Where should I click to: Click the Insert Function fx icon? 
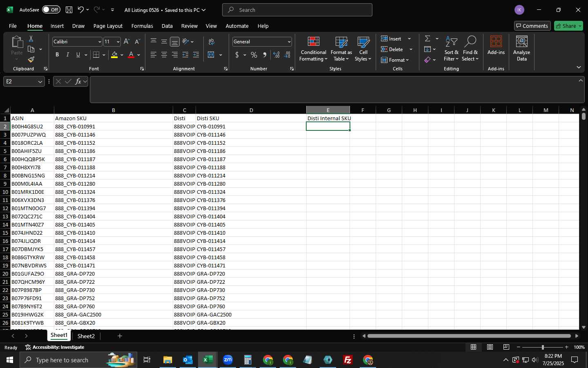78,81
